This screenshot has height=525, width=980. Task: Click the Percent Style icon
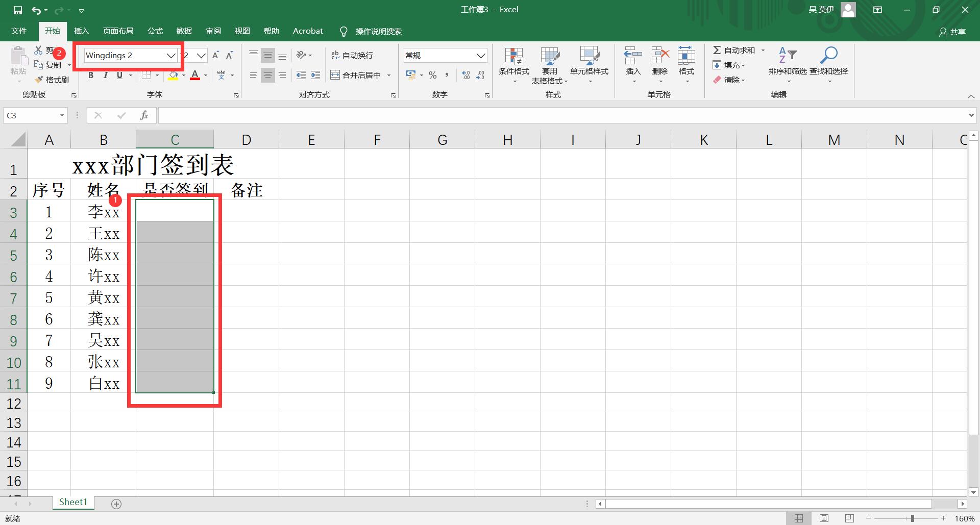[x=433, y=75]
